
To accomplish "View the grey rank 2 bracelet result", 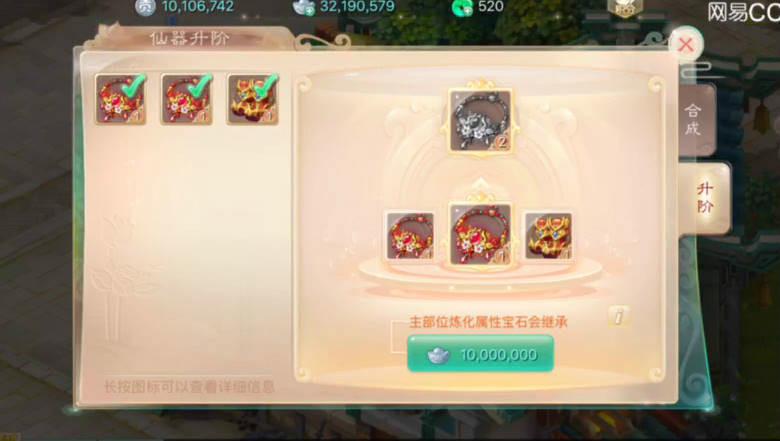I will 480,120.
